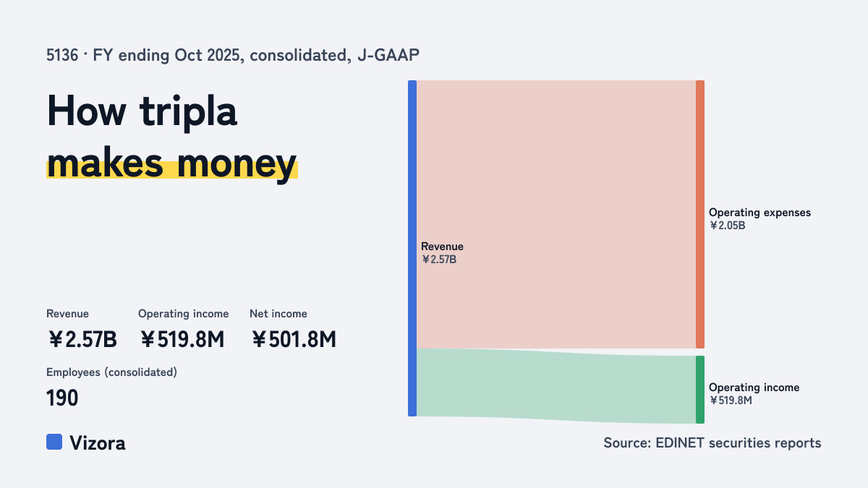Image resolution: width=868 pixels, height=488 pixels.
Task: Select the orange Operating expenses node bar
Action: (700, 214)
